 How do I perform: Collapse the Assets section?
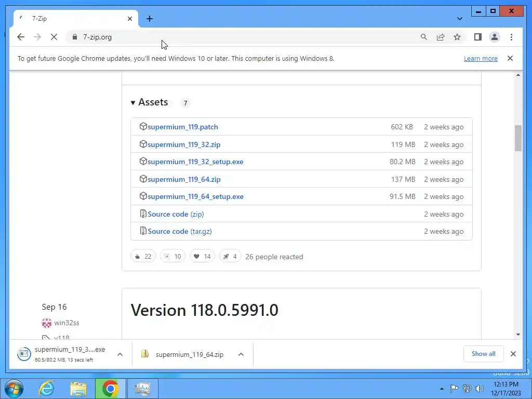(x=149, y=102)
